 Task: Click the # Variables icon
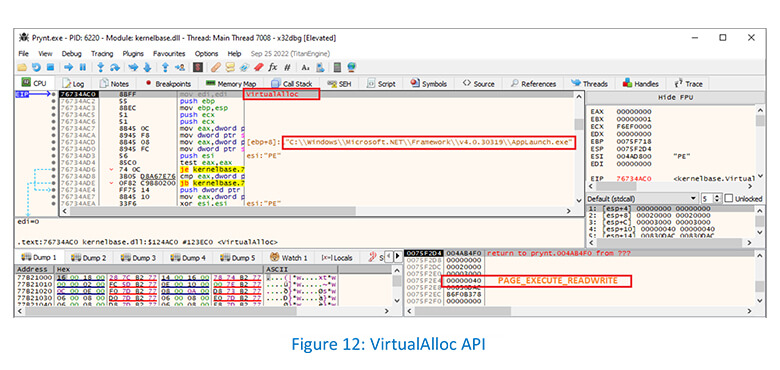(x=287, y=67)
